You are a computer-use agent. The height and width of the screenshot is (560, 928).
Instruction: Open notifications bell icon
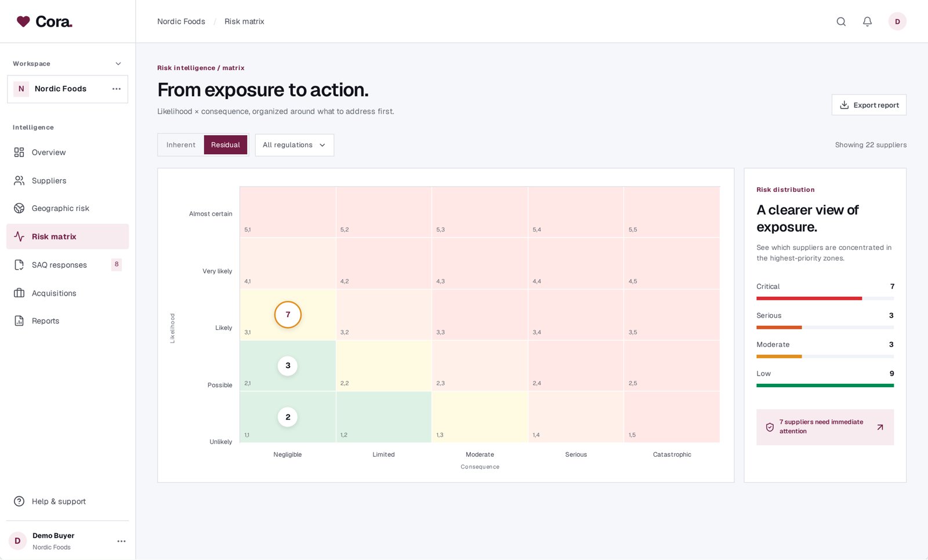867,21
